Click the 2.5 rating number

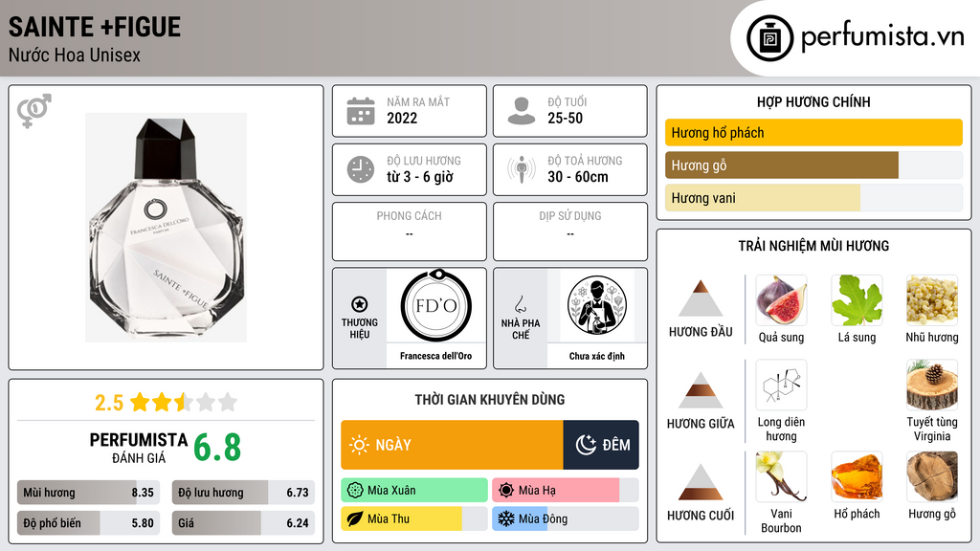pos(109,403)
